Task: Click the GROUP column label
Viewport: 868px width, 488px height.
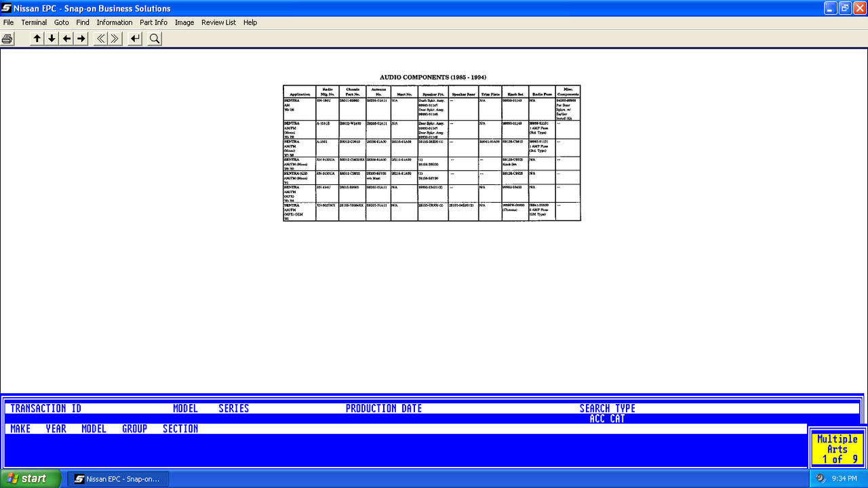Action: click(135, 428)
